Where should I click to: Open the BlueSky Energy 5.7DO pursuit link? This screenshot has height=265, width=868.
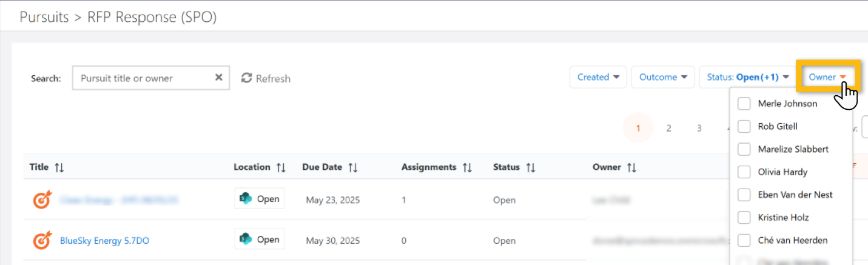[104, 241]
